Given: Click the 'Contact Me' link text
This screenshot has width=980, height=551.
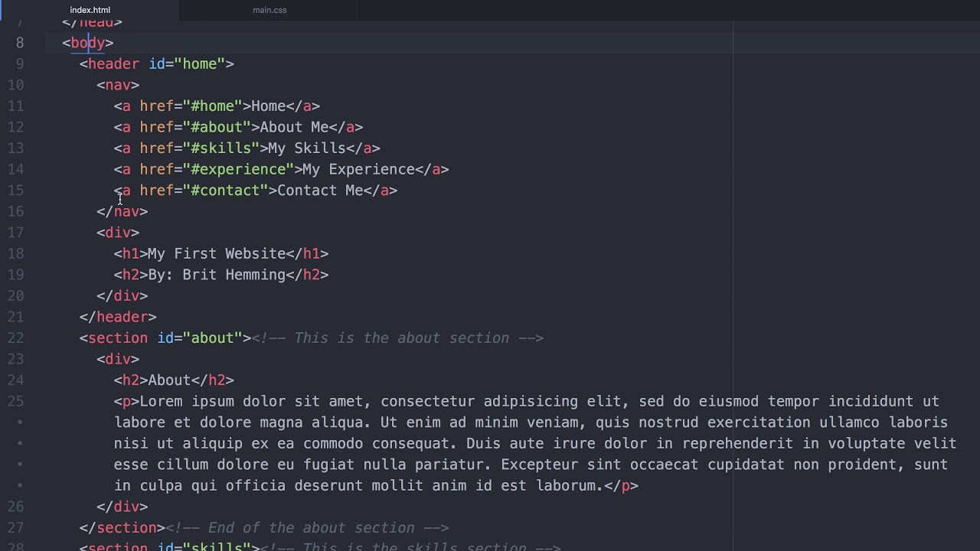Looking at the screenshot, I should pyautogui.click(x=320, y=191).
